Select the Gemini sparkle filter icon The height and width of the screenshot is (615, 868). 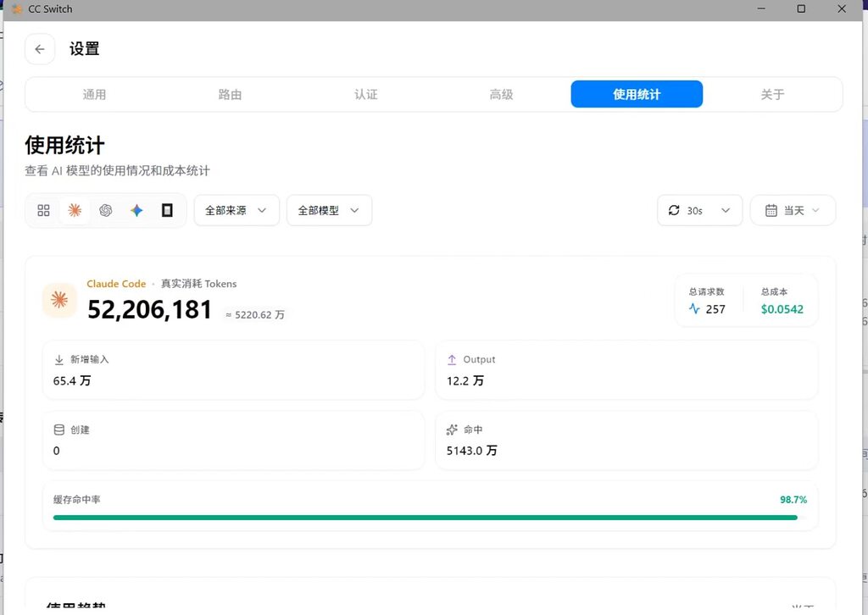point(136,210)
